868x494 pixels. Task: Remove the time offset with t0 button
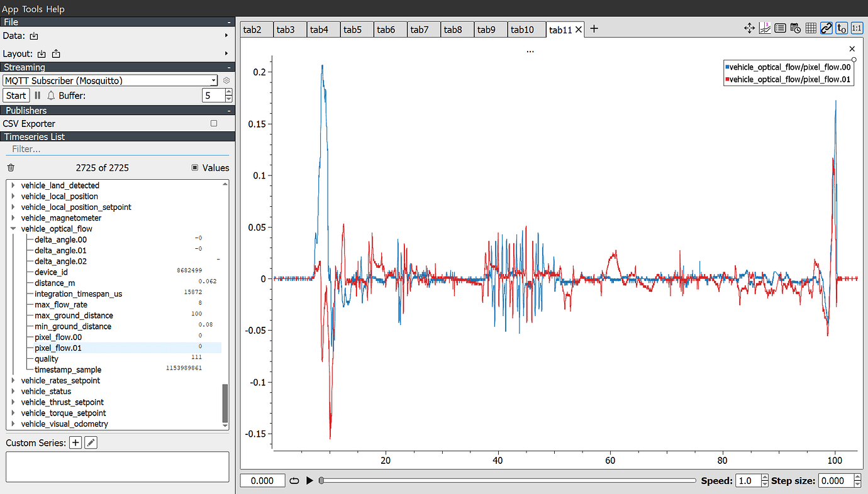841,28
